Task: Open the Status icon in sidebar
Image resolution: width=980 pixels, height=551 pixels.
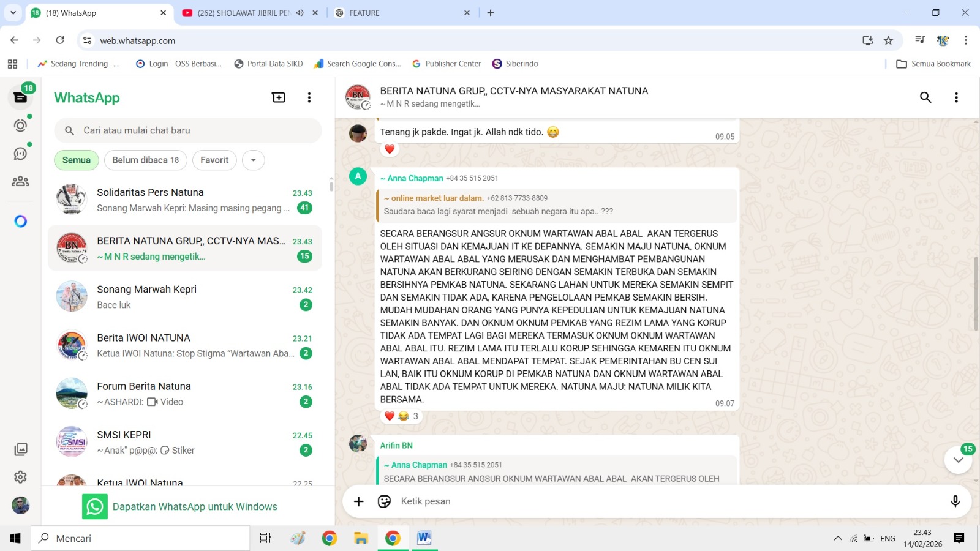Action: click(20, 126)
